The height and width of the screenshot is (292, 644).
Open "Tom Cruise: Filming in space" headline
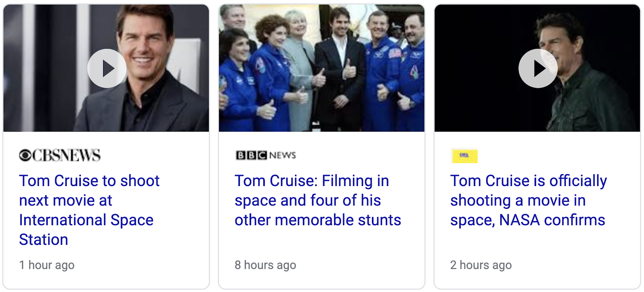tap(312, 181)
